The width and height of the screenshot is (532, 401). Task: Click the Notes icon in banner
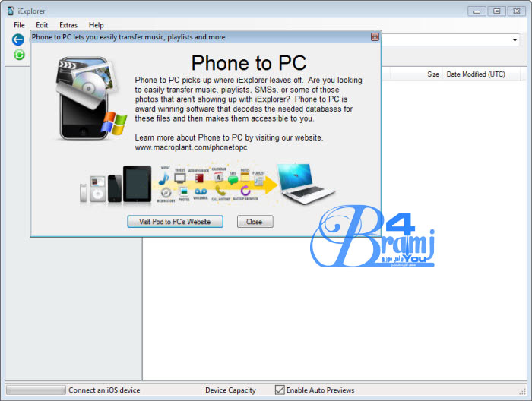[245, 177]
